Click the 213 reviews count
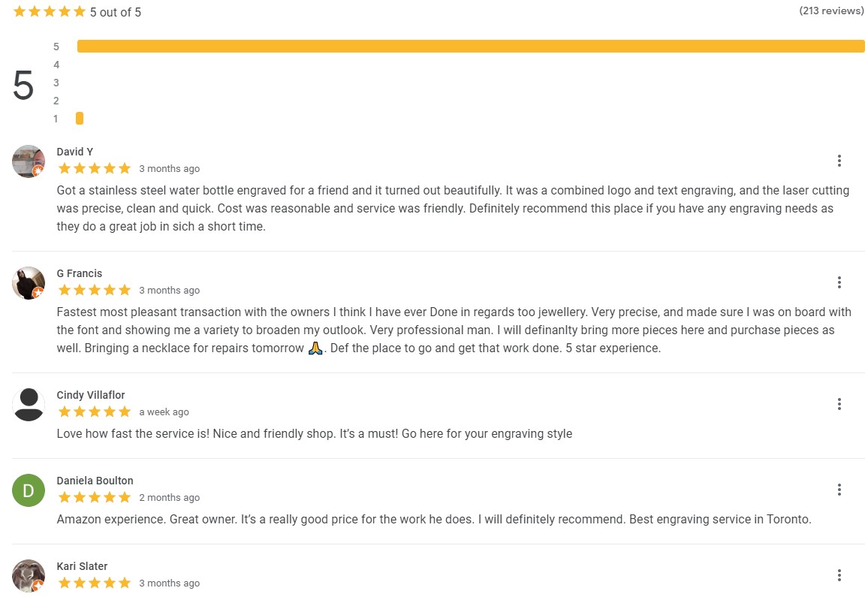Screen dimensions: 868x597 pyautogui.click(x=831, y=11)
